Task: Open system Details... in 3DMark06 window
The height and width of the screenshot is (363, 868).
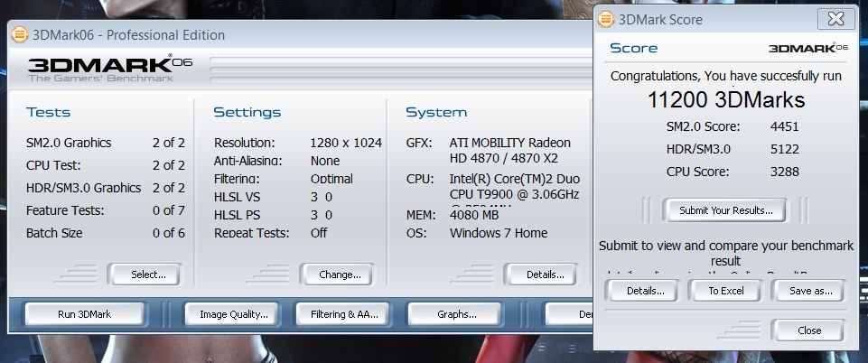Action: (540, 275)
